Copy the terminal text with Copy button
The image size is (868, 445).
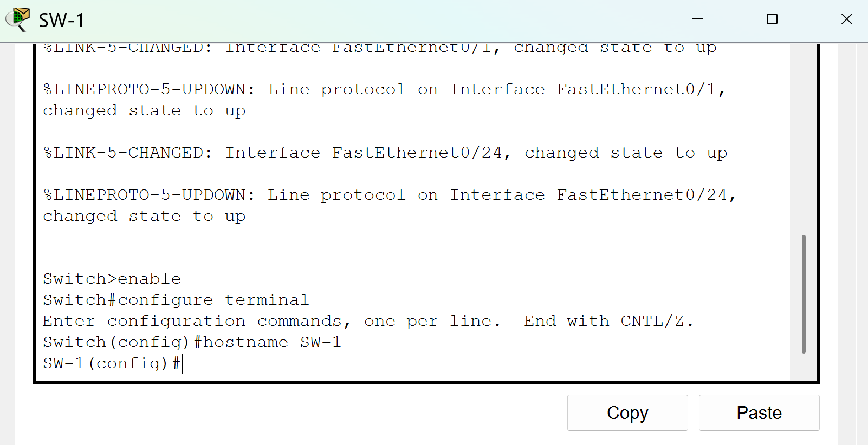pos(627,413)
